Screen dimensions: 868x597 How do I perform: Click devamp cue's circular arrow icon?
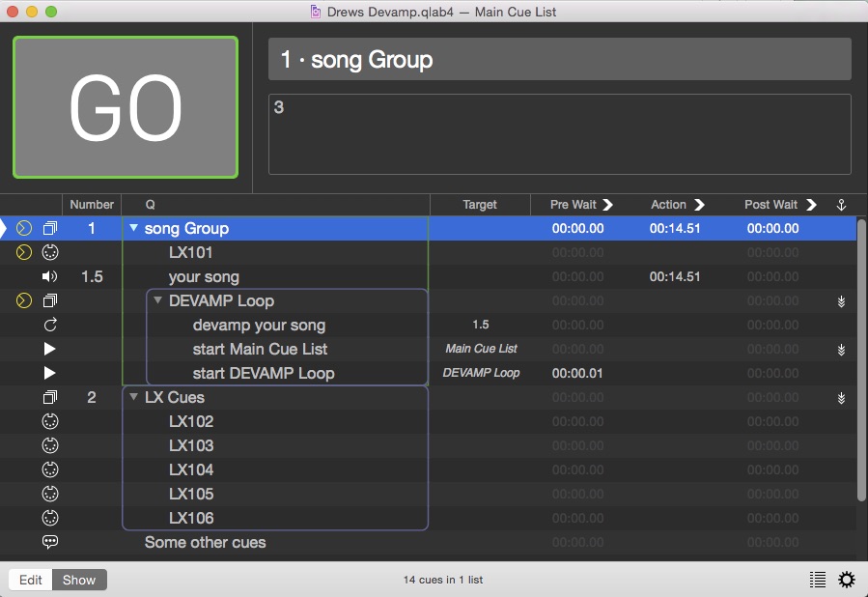click(x=50, y=326)
